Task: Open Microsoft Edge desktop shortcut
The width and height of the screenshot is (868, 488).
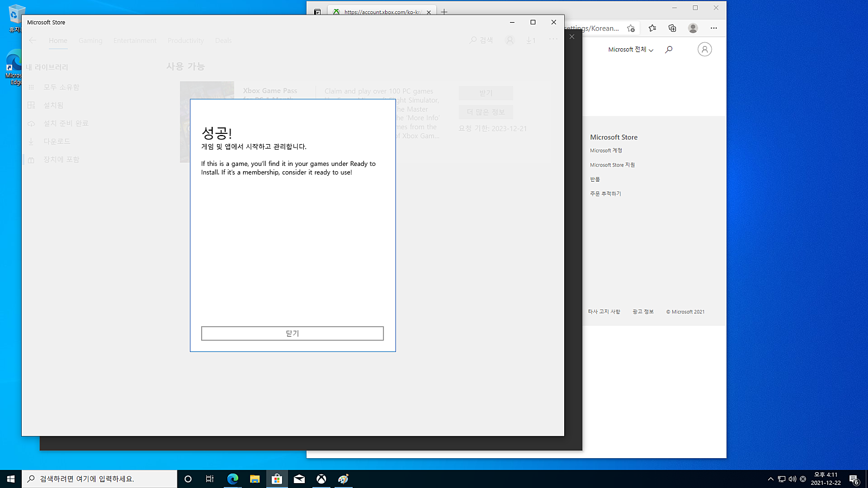Action: pyautogui.click(x=14, y=67)
